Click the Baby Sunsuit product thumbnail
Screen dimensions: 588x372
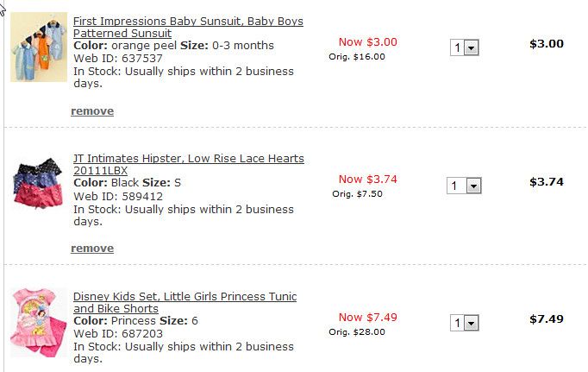[39, 47]
